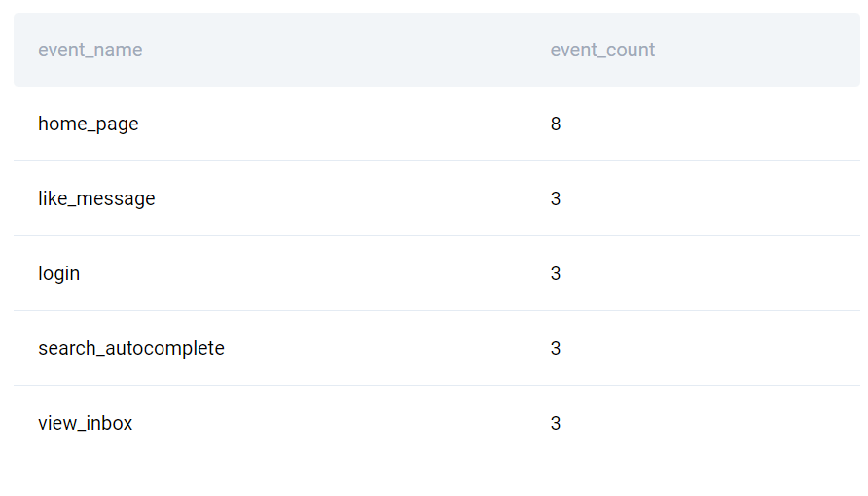Click the blank area right of like_message count
This screenshot has width=868, height=496.
coord(710,198)
